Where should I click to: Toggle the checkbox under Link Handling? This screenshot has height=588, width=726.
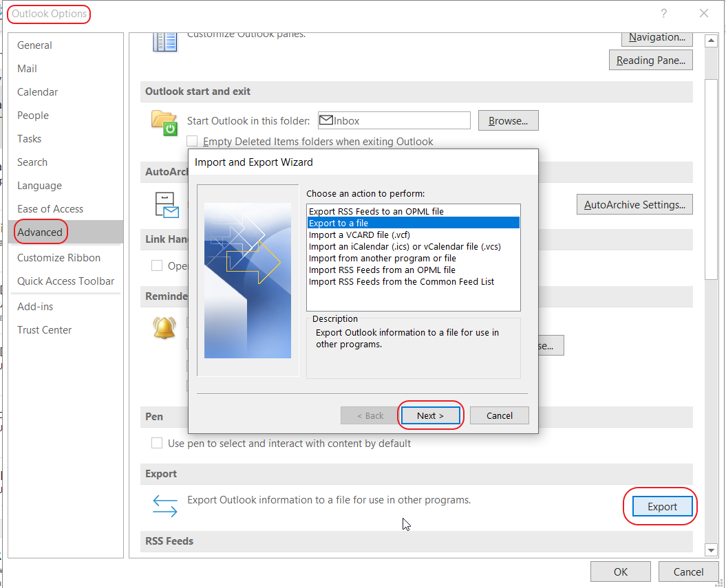click(x=157, y=265)
